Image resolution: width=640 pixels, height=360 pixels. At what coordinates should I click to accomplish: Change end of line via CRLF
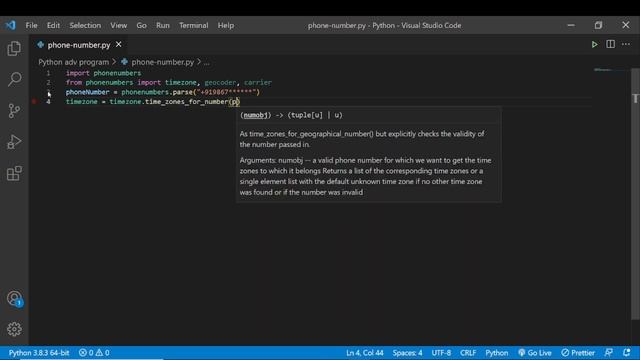point(468,353)
